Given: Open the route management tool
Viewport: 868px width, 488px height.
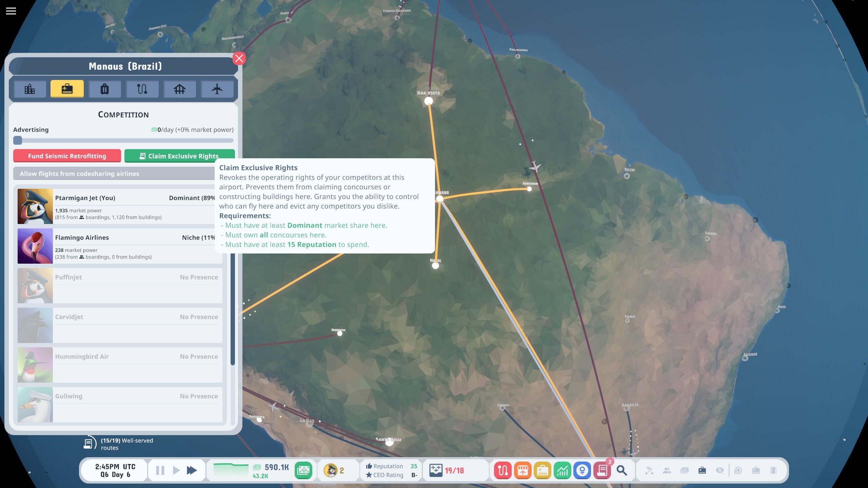Looking at the screenshot, I should coord(503,470).
